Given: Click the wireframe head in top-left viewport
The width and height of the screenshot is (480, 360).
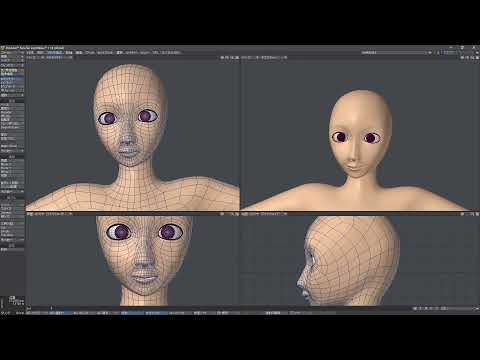Looking at the screenshot, I should click(130, 115).
